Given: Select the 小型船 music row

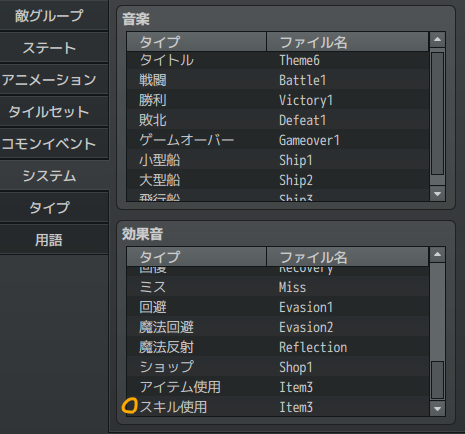Looking at the screenshot, I should (278, 160).
